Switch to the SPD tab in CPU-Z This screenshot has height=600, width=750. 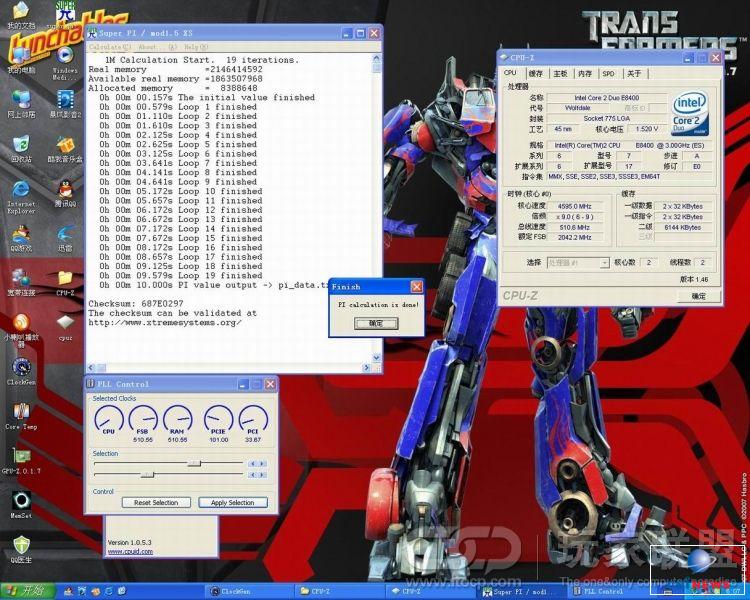tap(608, 74)
